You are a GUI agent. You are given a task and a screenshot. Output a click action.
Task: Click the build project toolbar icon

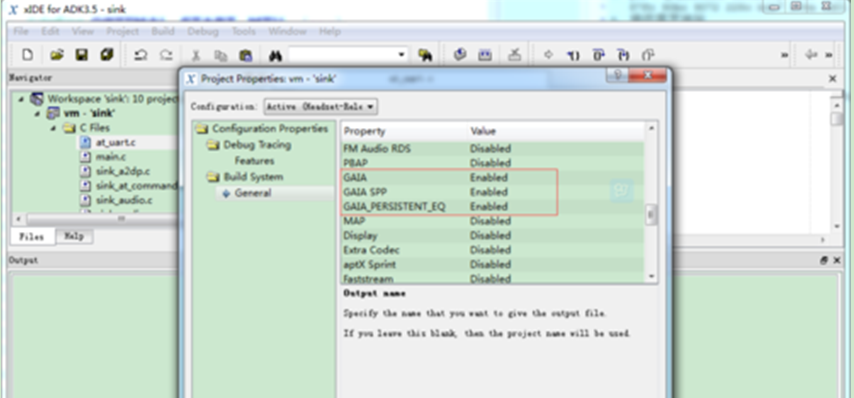[460, 55]
